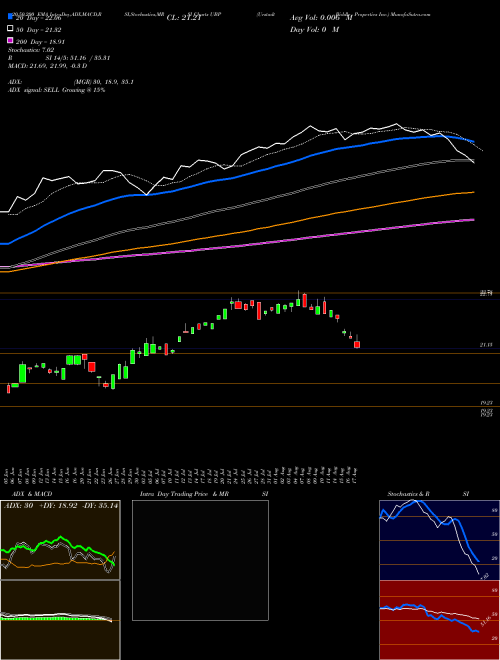500x660 pixels.
Task: Click the white 50 Day legend swatch
Action: click(x=10, y=29)
